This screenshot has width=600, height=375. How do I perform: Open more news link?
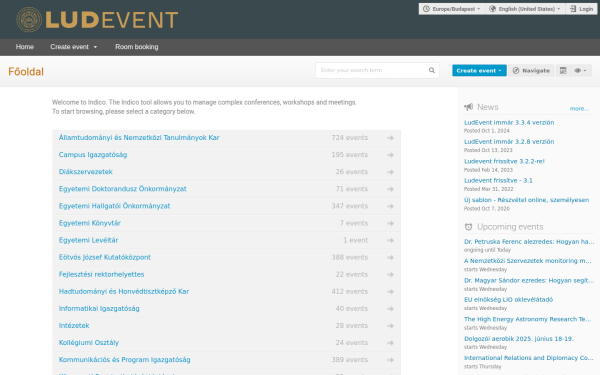(579, 109)
